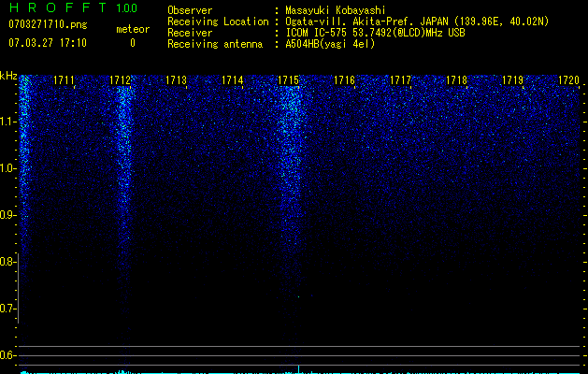Click the 0.7 kHz axis label
Viewport: 588px width, 374px height.
click(x=7, y=309)
